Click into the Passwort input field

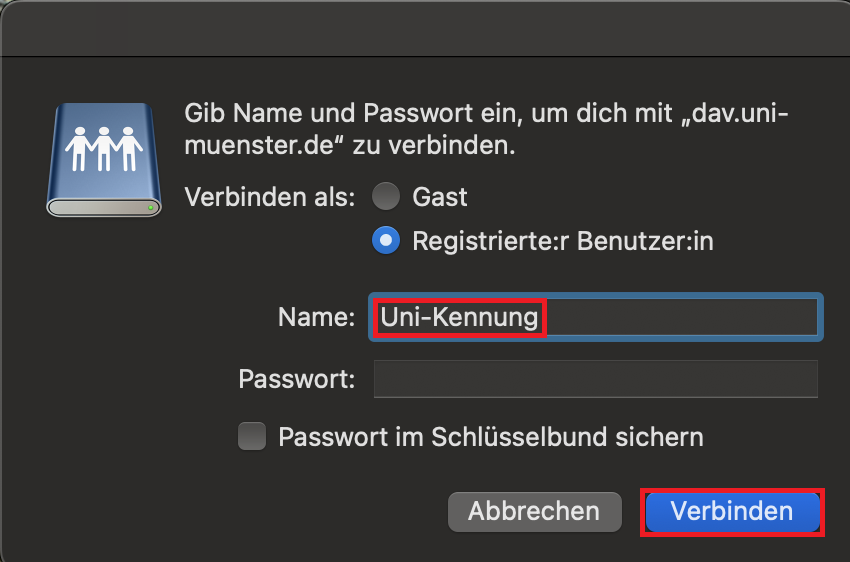pyautogui.click(x=595, y=380)
